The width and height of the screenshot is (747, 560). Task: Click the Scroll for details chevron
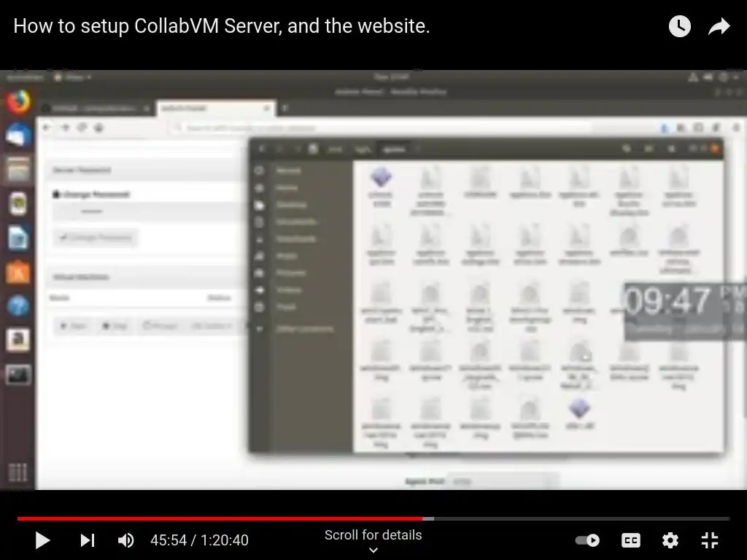373,550
